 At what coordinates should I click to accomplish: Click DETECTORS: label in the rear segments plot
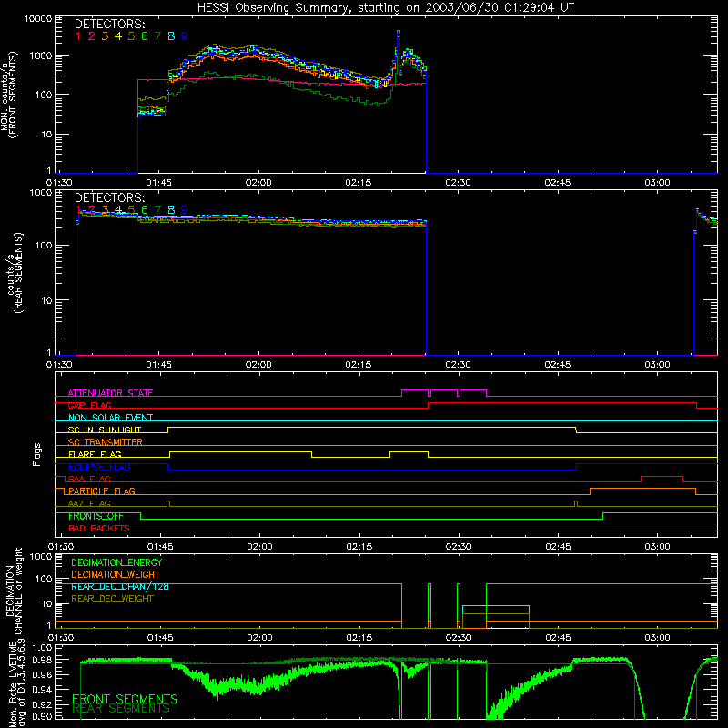coord(109,197)
